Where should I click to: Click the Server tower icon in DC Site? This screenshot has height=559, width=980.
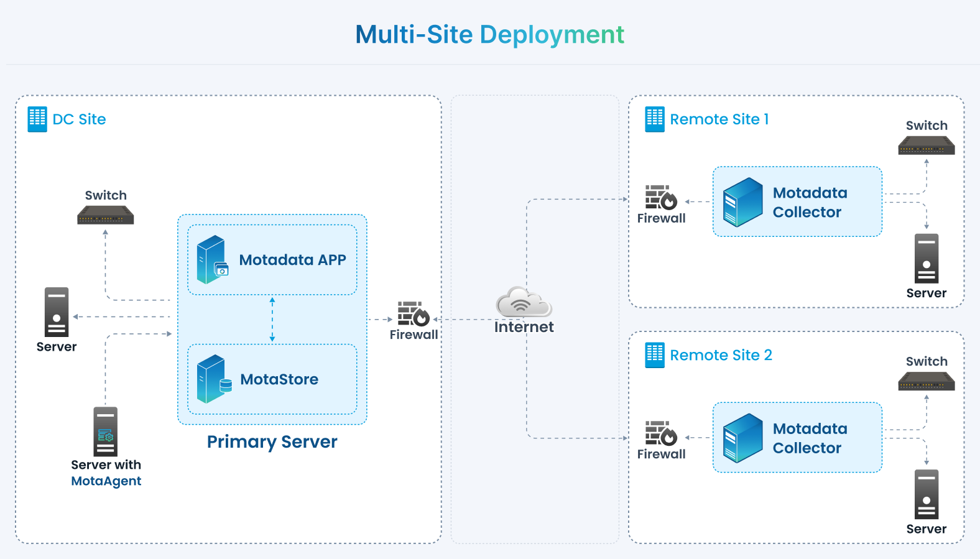[57, 312]
